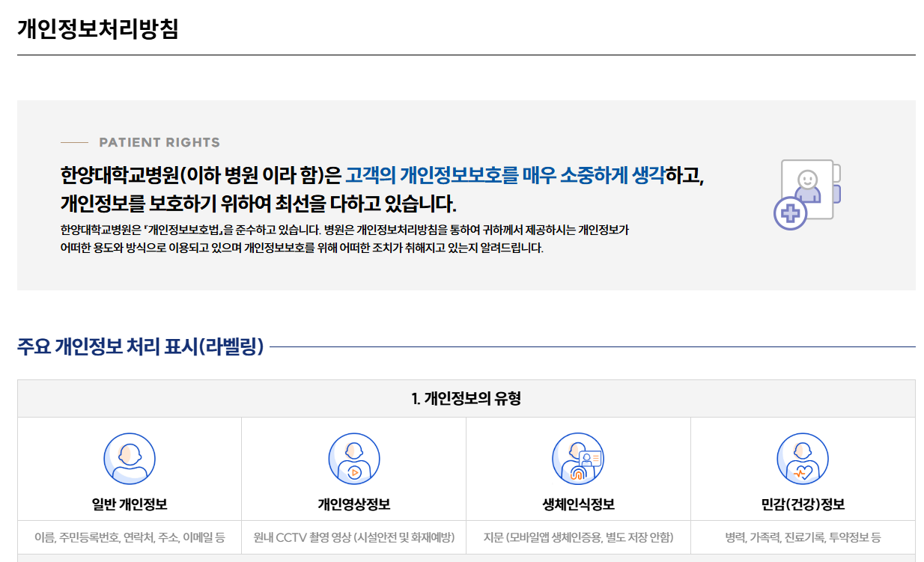The image size is (924, 562).
Task: Click text 지문 (모바일앱 생체인증용, 별도 저장 안함)
Action: (578, 537)
